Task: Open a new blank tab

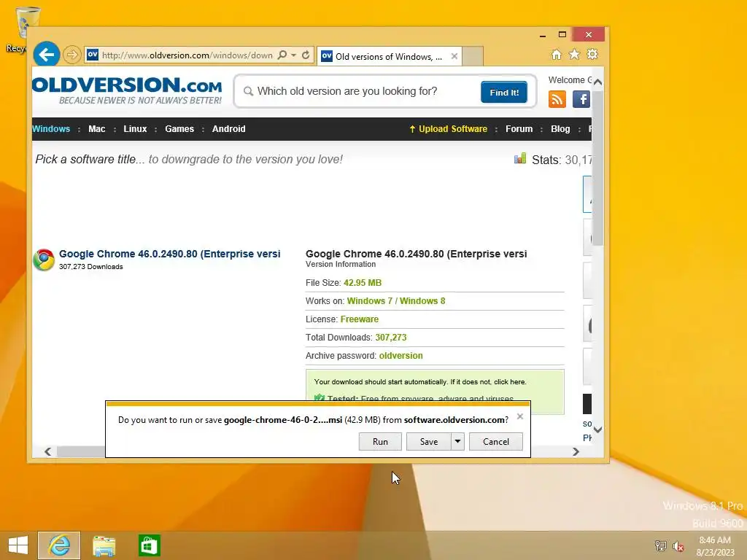Action: coord(473,56)
